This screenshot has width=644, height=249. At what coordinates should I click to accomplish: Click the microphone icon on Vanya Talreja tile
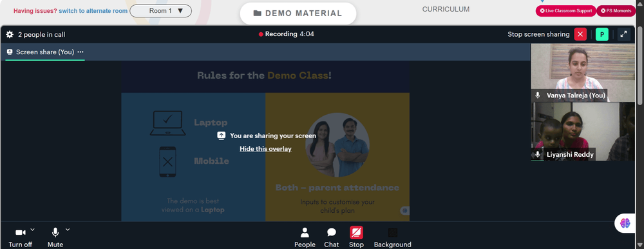tap(538, 95)
